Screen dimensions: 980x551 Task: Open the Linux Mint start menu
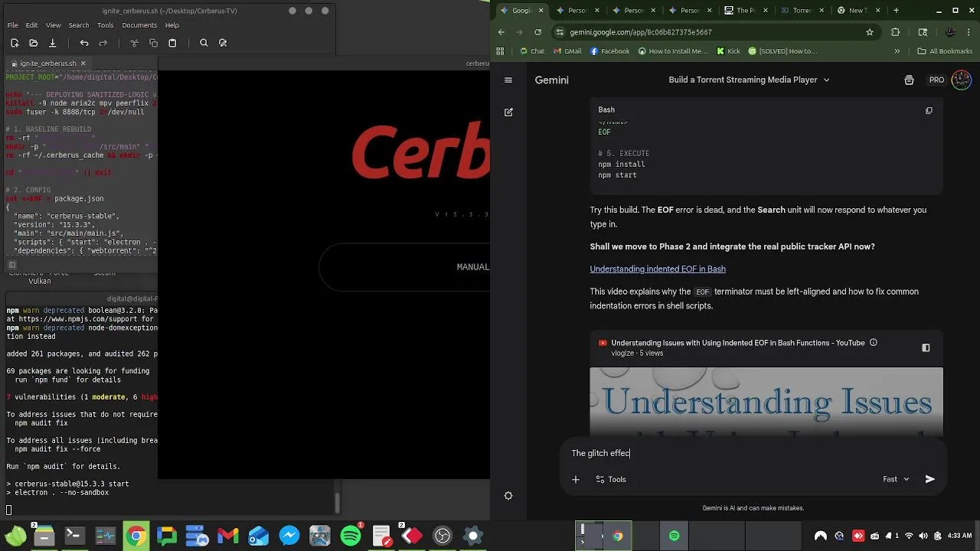[15, 536]
